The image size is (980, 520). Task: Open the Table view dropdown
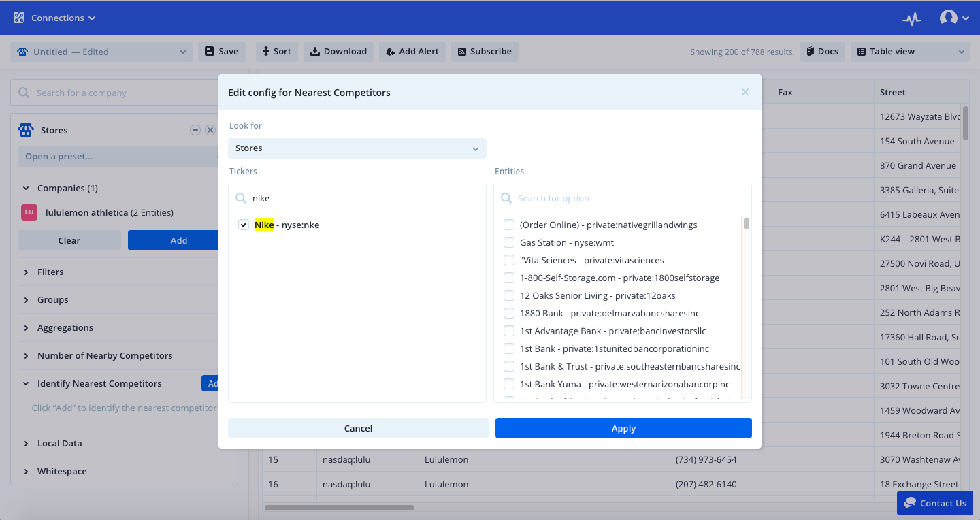point(910,52)
